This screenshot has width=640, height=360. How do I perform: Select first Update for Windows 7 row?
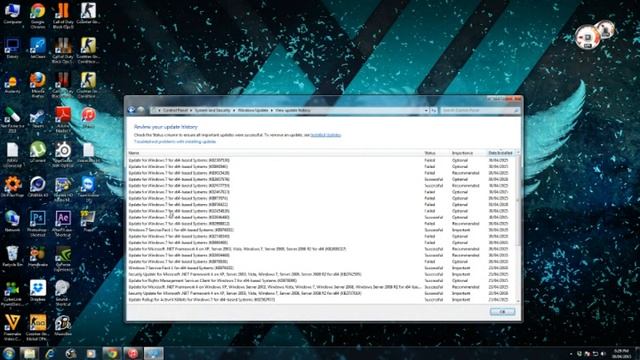(x=322, y=160)
